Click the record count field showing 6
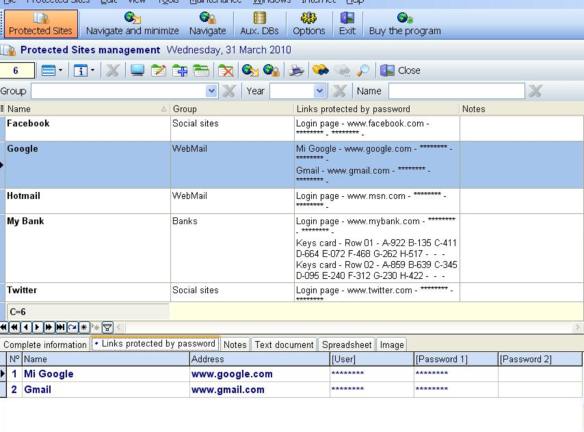Viewport: 584px width, 432px height. [17, 70]
